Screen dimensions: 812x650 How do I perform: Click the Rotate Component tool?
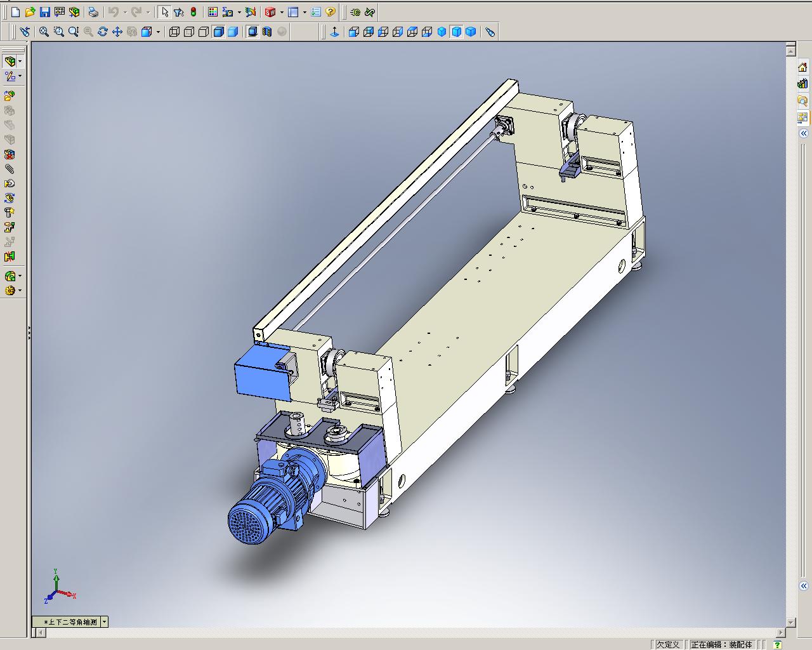tap(10, 198)
